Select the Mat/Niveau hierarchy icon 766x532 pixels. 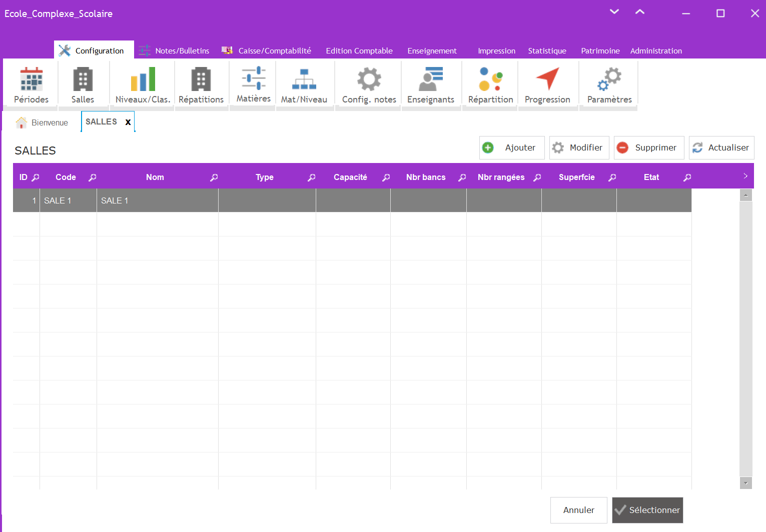coord(304,80)
